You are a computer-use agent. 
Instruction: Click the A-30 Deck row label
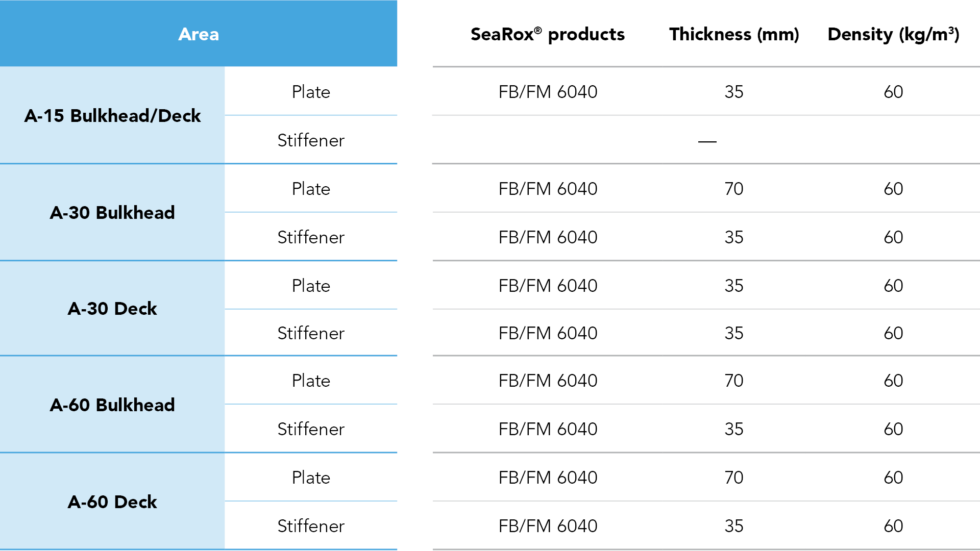pyautogui.click(x=112, y=309)
